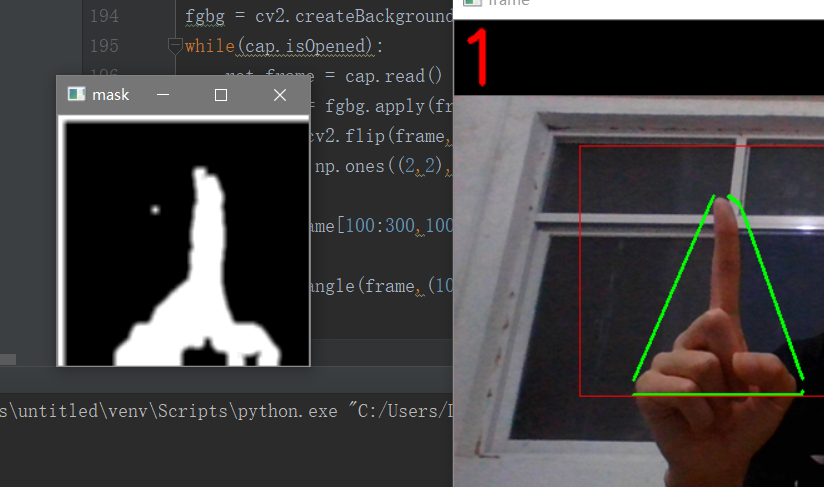Click the mask window title text
824x487 pixels.
coord(110,95)
